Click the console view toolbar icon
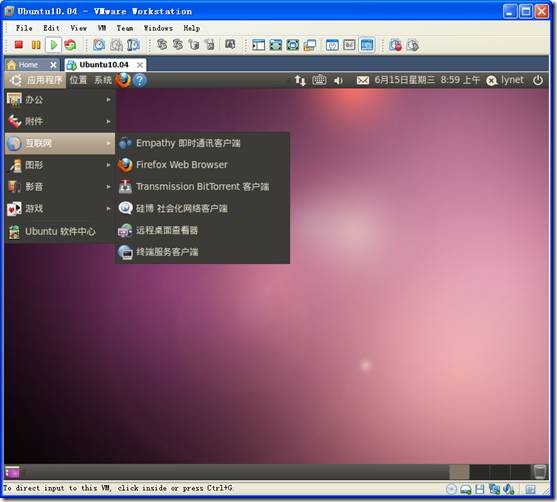Viewport: 557px width, 502px height. (367, 45)
